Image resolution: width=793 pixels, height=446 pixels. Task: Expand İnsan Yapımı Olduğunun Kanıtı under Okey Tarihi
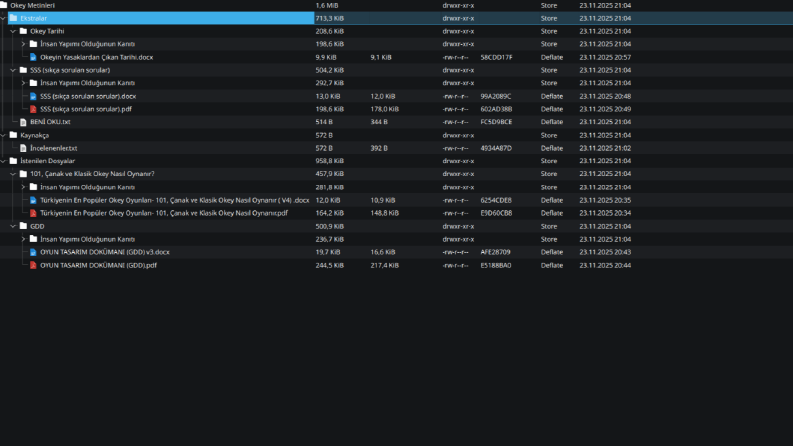23,44
